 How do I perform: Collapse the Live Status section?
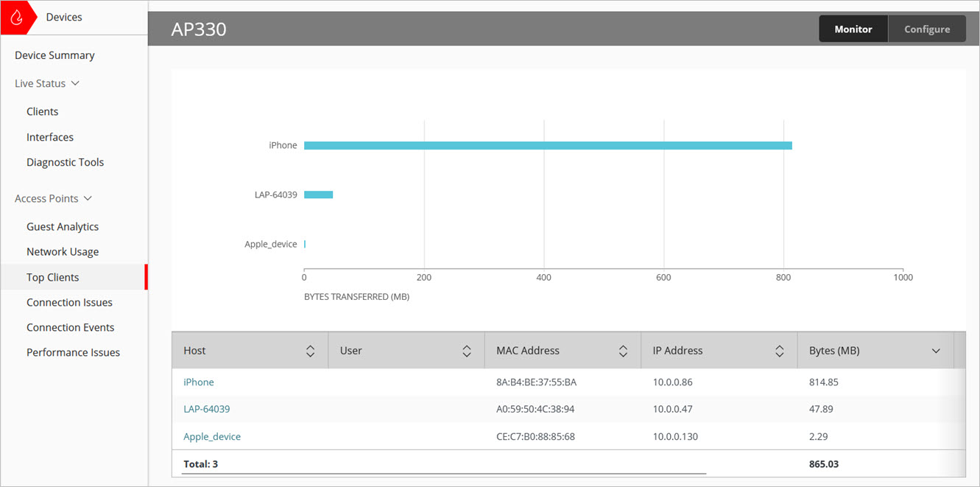pos(74,83)
